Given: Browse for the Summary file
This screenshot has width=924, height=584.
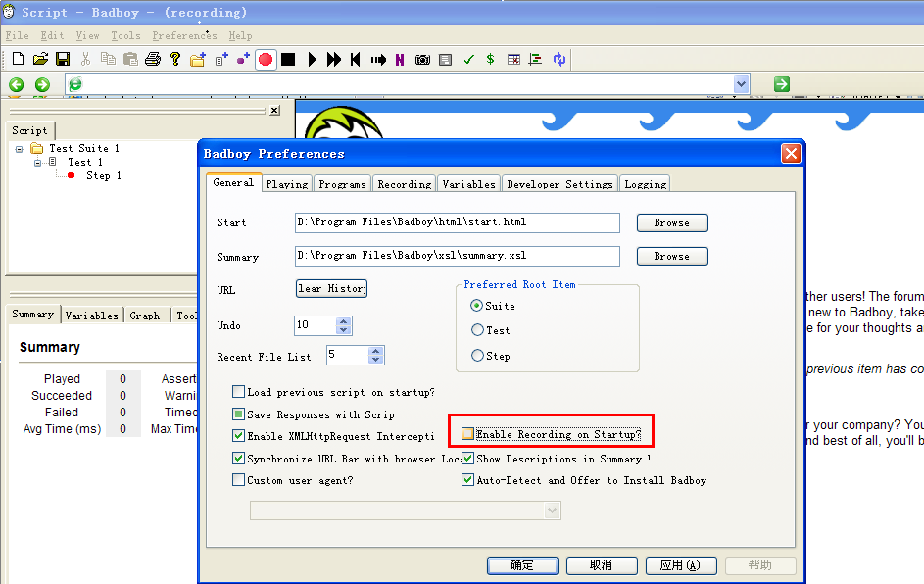Looking at the screenshot, I should coord(672,257).
